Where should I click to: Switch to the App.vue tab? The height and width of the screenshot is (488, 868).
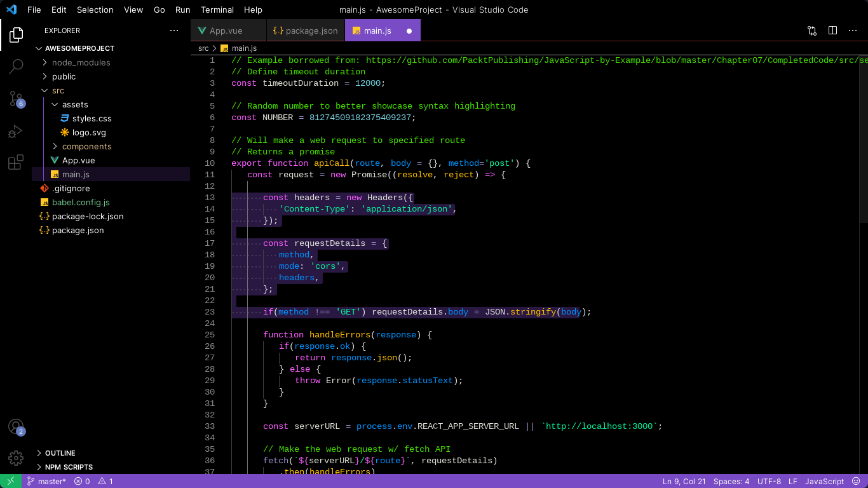coord(227,30)
